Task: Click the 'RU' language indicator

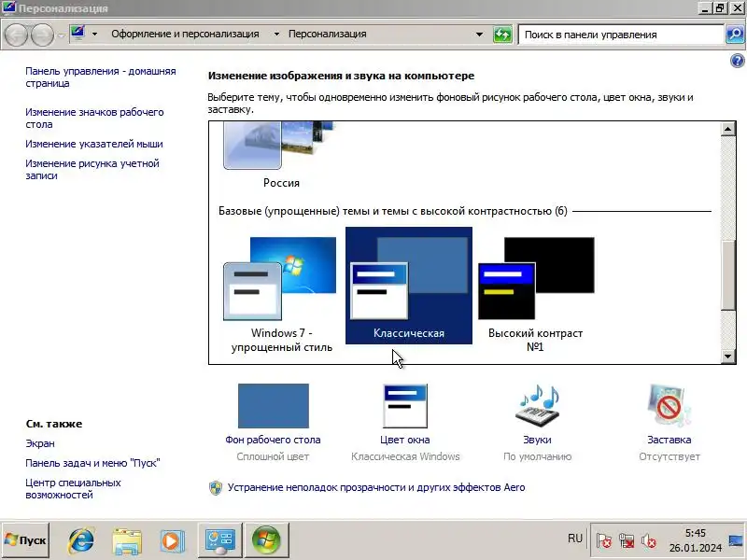Action: coord(575,539)
